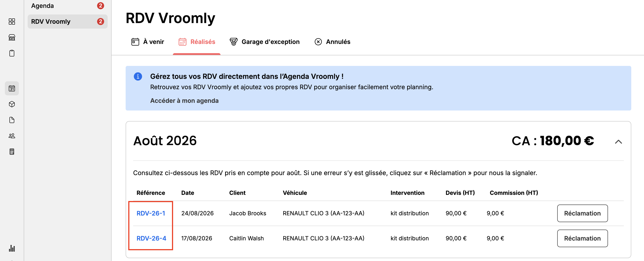
Task: Click the RDV Vroomly notification badge
Action: point(100,22)
